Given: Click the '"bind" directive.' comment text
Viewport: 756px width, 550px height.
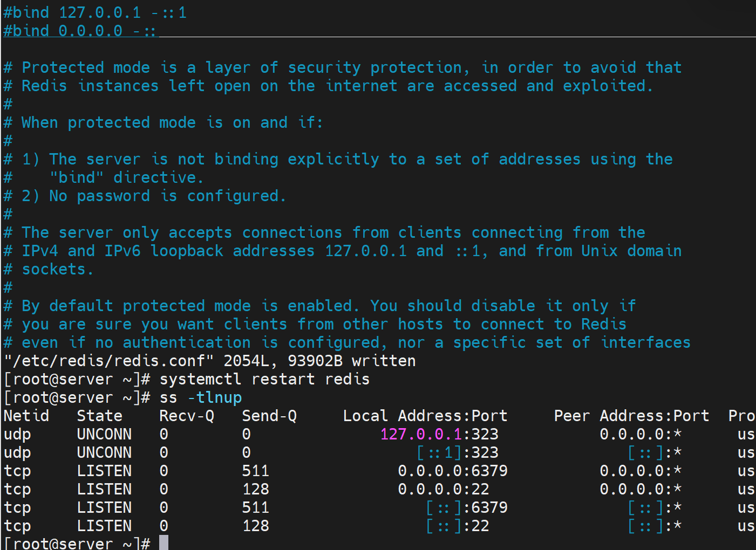Looking at the screenshot, I should (x=126, y=177).
